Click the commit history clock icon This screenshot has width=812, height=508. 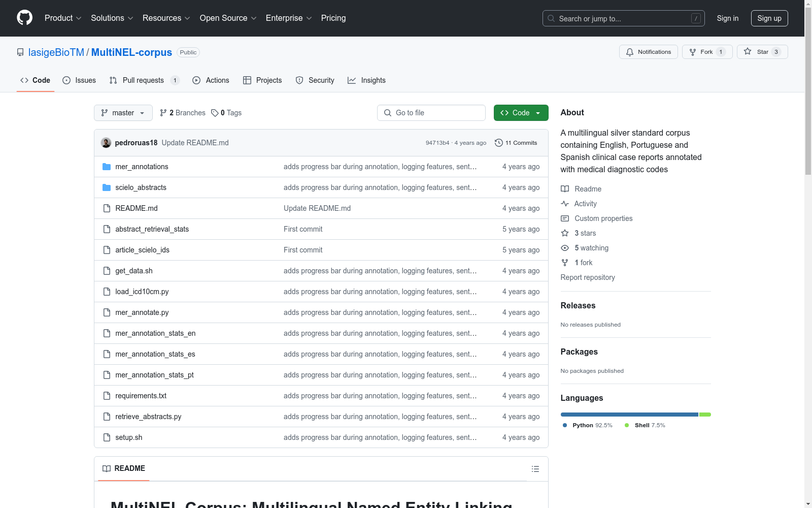tap(498, 143)
